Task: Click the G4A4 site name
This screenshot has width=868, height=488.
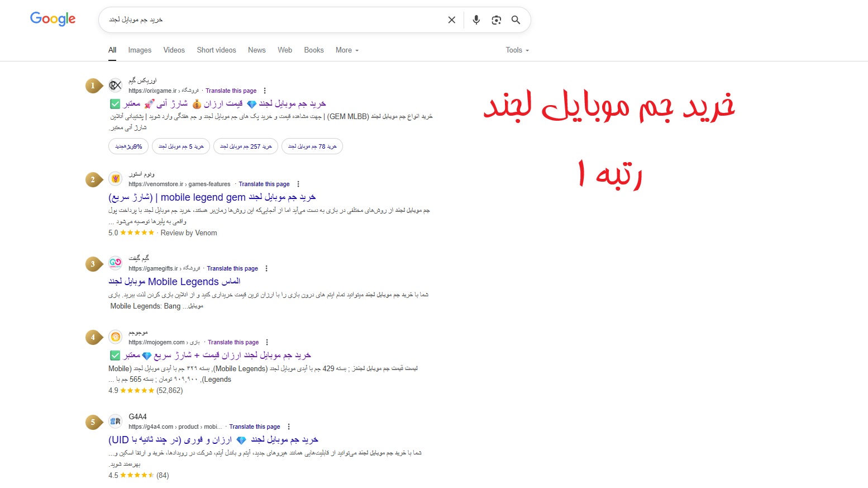Action: coord(137,416)
